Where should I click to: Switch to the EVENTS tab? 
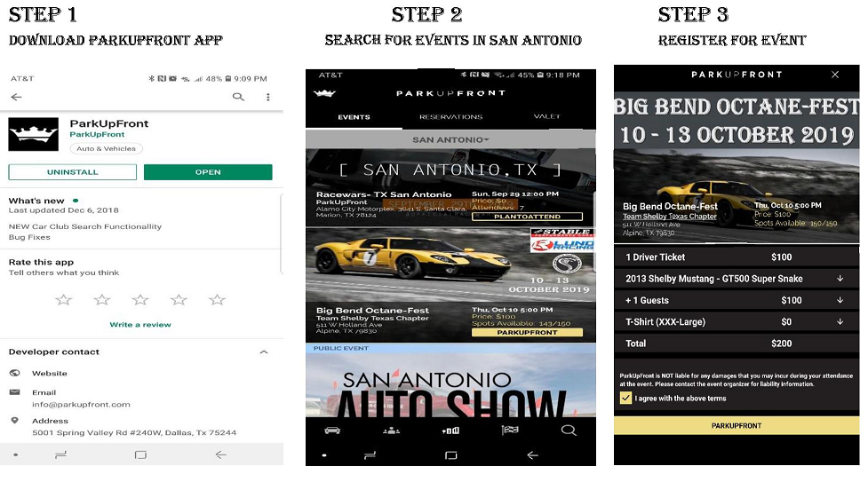[x=354, y=117]
